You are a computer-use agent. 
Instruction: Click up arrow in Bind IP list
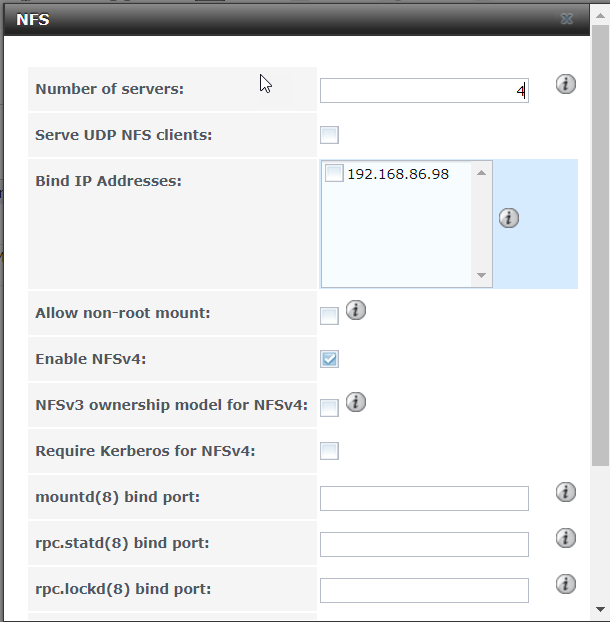coord(481,173)
